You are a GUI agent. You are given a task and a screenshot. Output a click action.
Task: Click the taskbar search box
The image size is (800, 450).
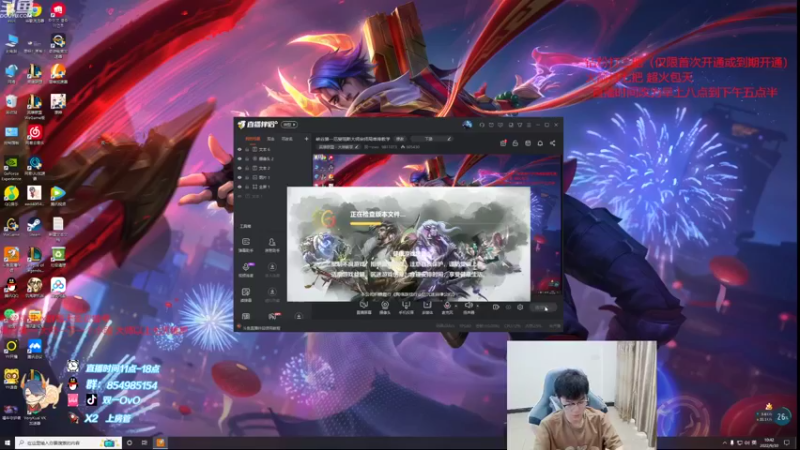pyautogui.click(x=68, y=443)
